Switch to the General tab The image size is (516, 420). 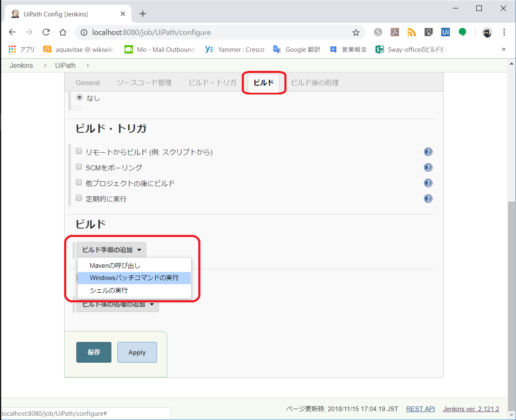pos(88,83)
